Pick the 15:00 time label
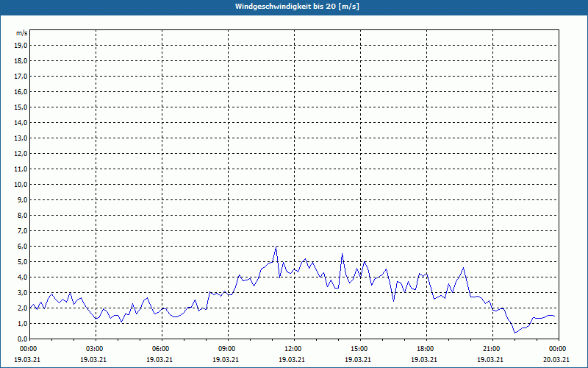The height and width of the screenshot is (368, 588). pos(359,349)
